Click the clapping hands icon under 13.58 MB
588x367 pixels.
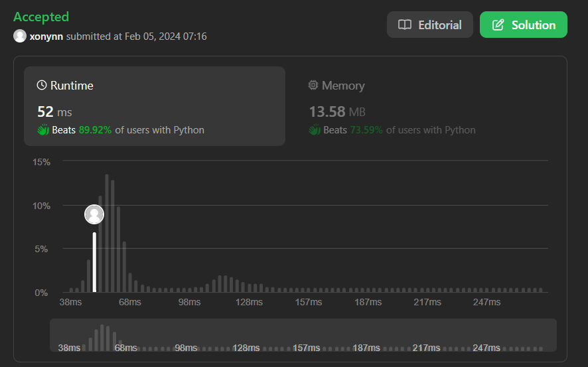(x=315, y=129)
